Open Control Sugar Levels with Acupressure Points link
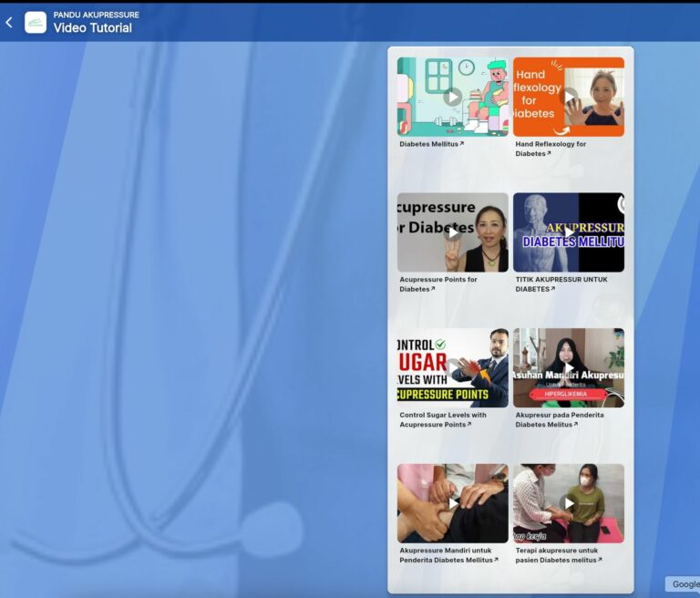700x598 pixels. [x=443, y=419]
